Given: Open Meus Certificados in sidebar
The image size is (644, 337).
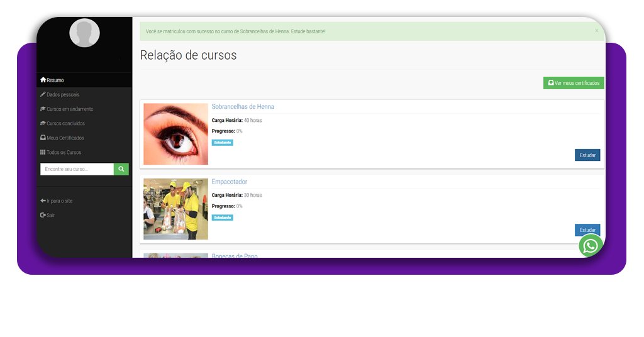Looking at the screenshot, I should pyautogui.click(x=62, y=138).
